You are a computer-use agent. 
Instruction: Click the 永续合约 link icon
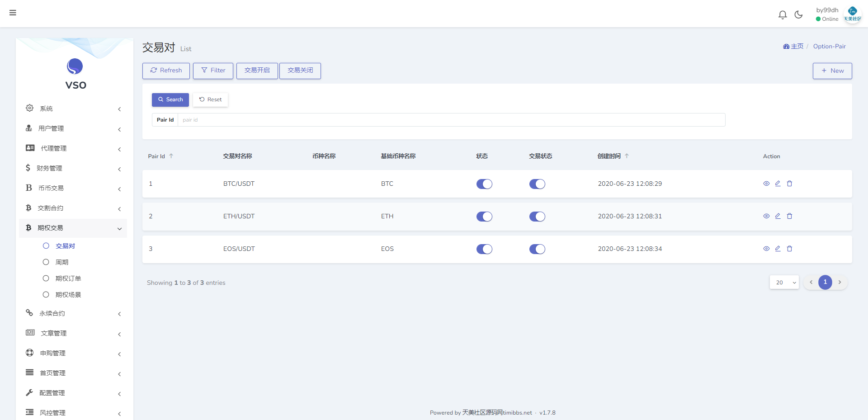29,313
